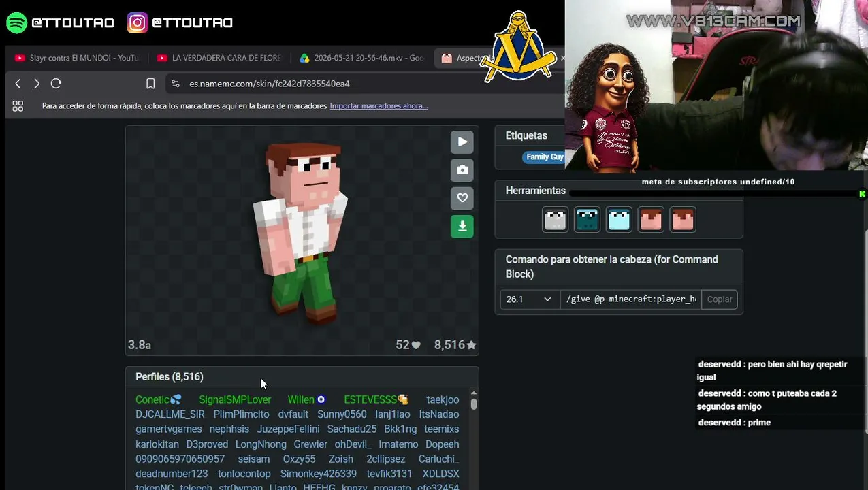Click the profiles list scrollbar thumb
Viewport: 868px width, 490px height.
473,404
